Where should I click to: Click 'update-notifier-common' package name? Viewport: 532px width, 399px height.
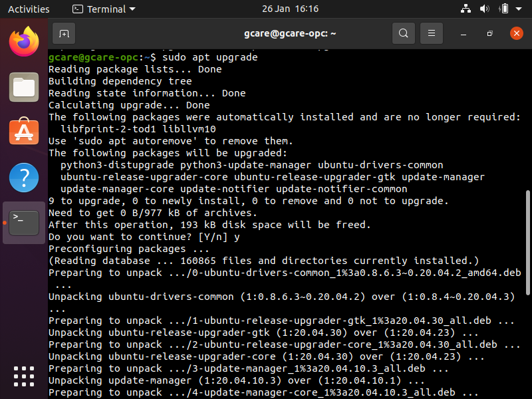341,189
